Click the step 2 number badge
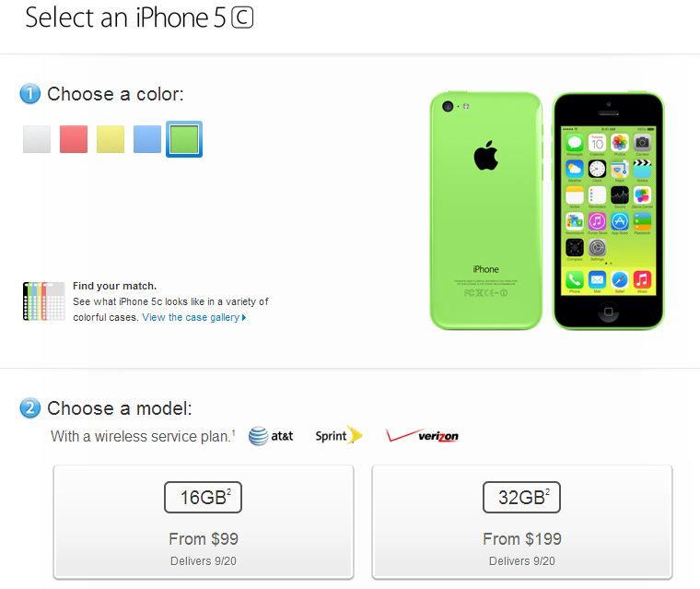 (x=29, y=408)
